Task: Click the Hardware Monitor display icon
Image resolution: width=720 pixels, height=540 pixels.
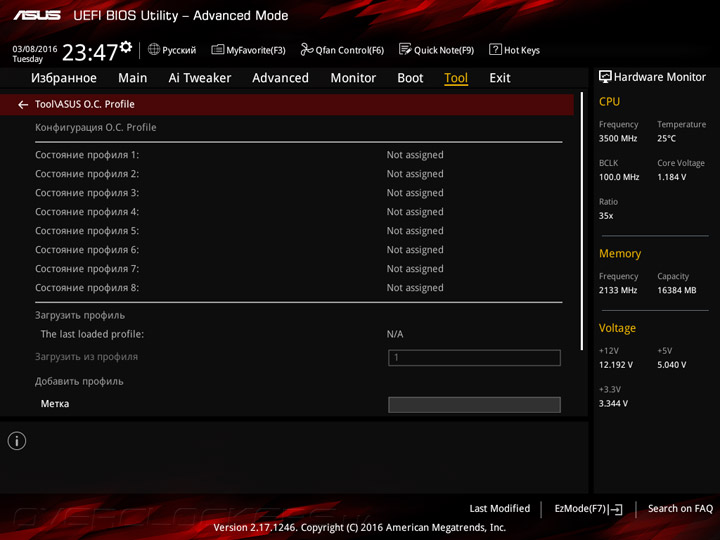Action: pyautogui.click(x=605, y=77)
